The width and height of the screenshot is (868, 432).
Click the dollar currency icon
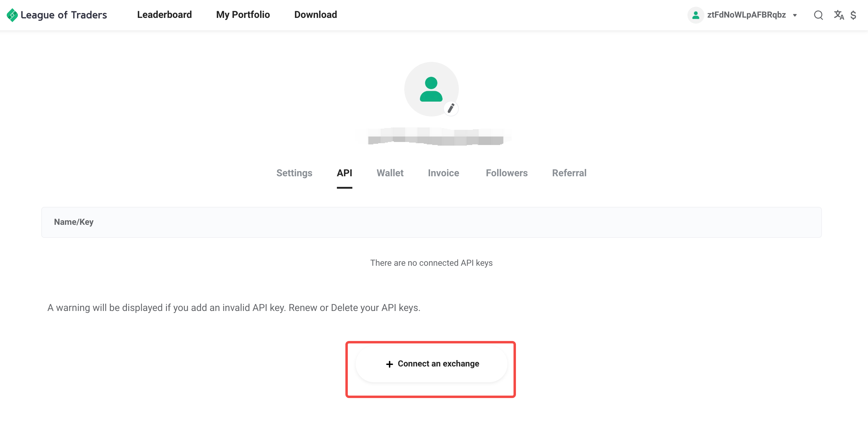(x=853, y=15)
